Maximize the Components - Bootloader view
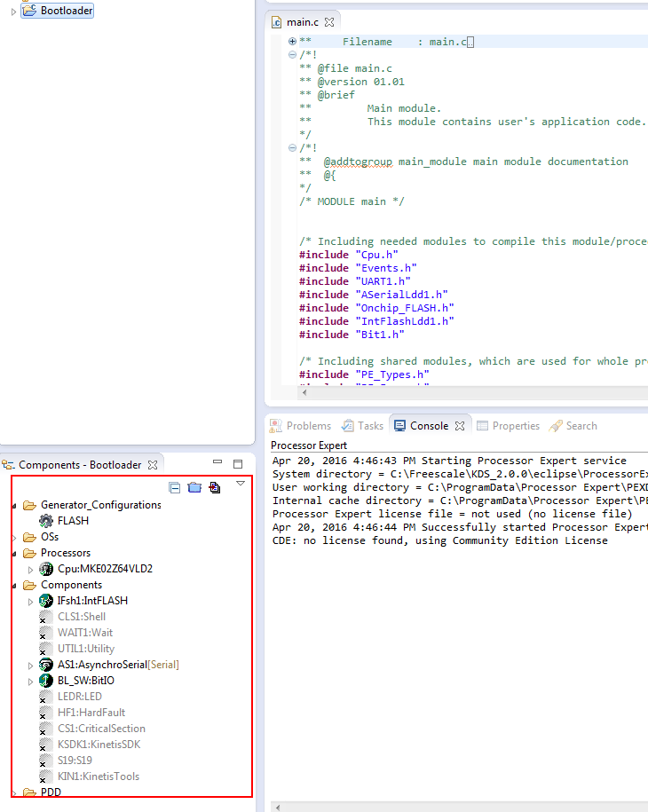Screen dimensions: 648x812 coord(238,463)
